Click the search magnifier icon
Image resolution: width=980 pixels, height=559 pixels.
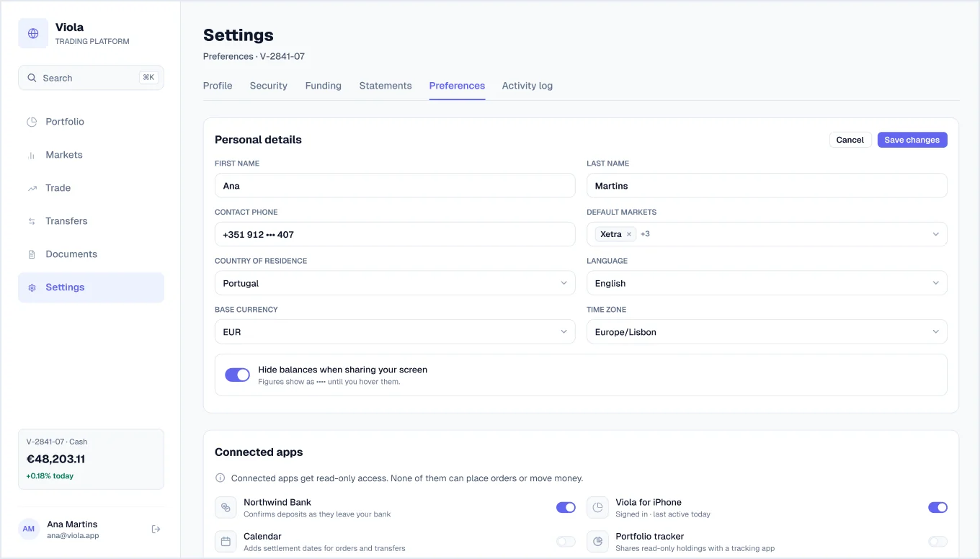(32, 78)
